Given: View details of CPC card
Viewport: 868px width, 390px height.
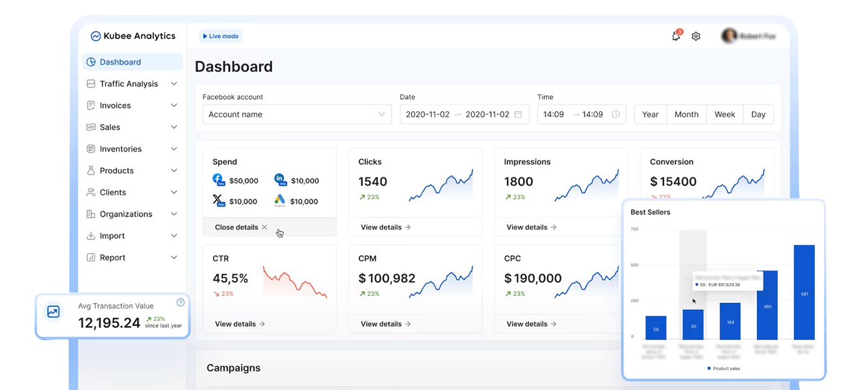Looking at the screenshot, I should [531, 324].
